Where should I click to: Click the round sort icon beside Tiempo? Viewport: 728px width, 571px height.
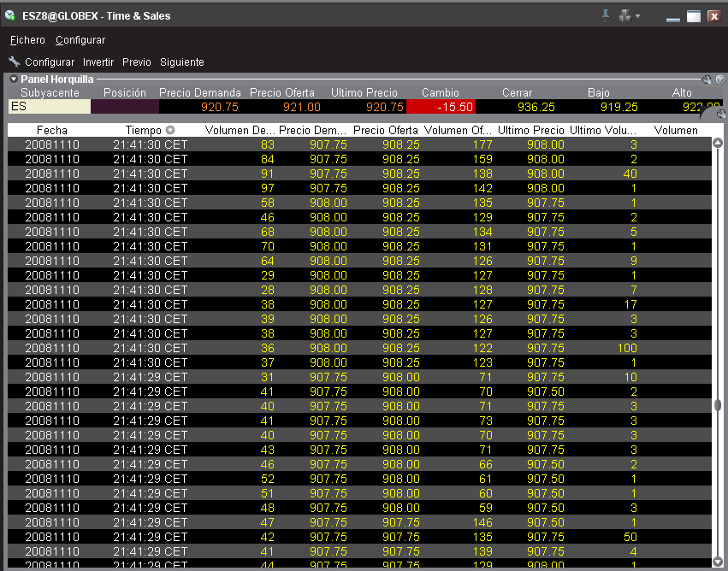pyautogui.click(x=170, y=130)
